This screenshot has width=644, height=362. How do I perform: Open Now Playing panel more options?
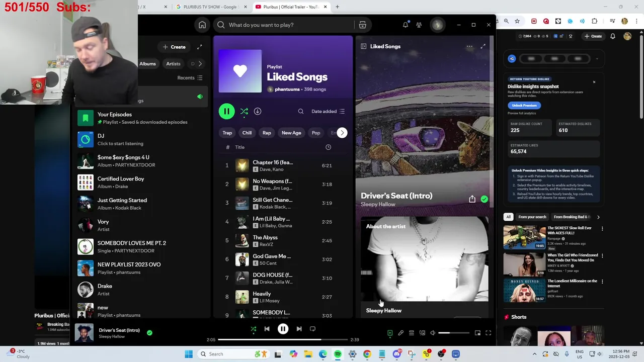pos(469,46)
